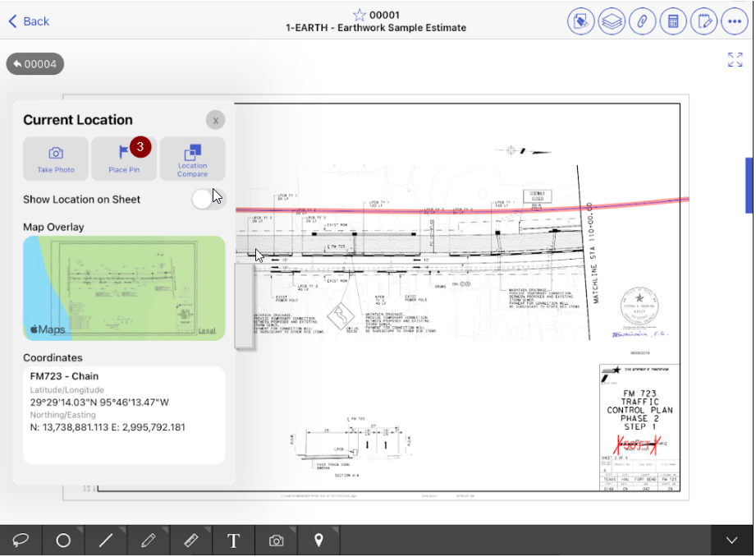Viewport: 756px width, 557px height.
Task: Select the Northing/Easting values text
Action: tap(108, 427)
